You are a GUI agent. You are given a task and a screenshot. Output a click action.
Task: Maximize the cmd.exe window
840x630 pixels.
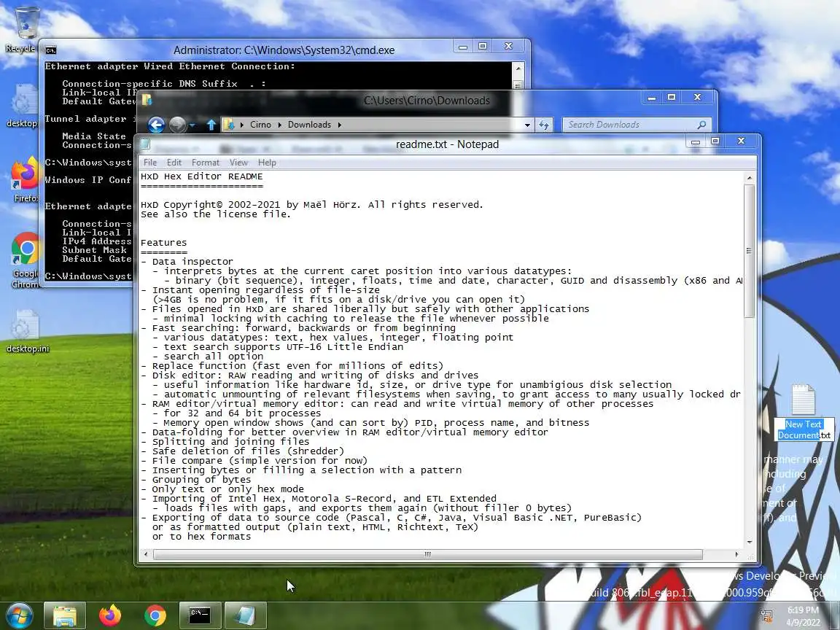coord(482,46)
